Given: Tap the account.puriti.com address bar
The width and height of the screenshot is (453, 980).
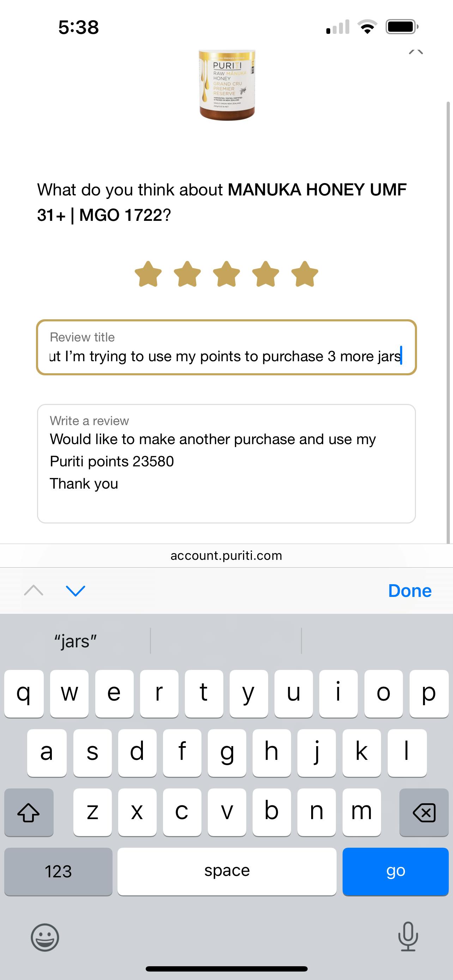Looking at the screenshot, I should [226, 555].
